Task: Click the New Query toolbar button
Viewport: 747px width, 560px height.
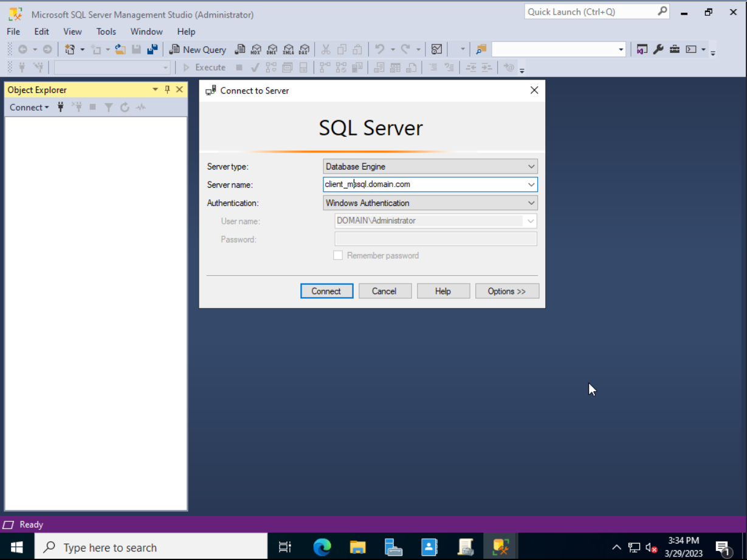Action: point(198,50)
